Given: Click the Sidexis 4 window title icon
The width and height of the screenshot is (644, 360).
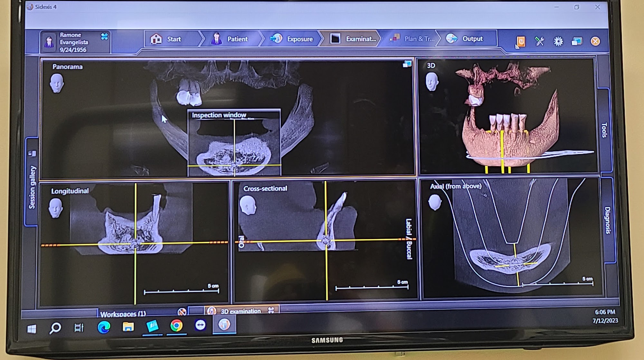Looking at the screenshot, I should 30,7.
